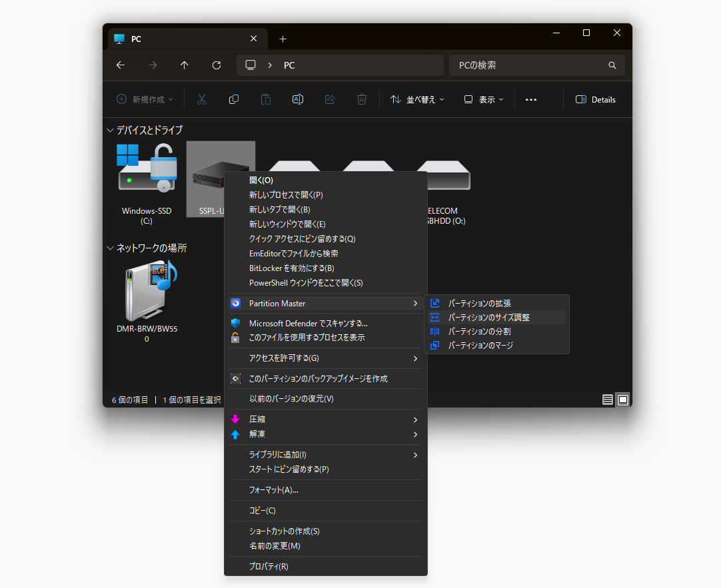Image resolution: width=721 pixels, height=588 pixels.
Task: Choose EmEditorでファイルから検索
Action: [326, 254]
